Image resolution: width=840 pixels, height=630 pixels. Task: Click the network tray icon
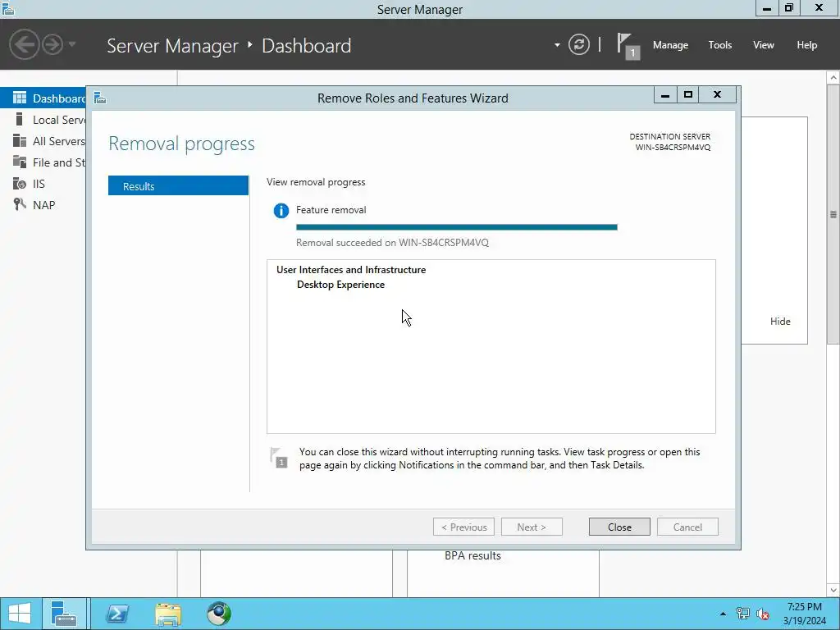743,614
